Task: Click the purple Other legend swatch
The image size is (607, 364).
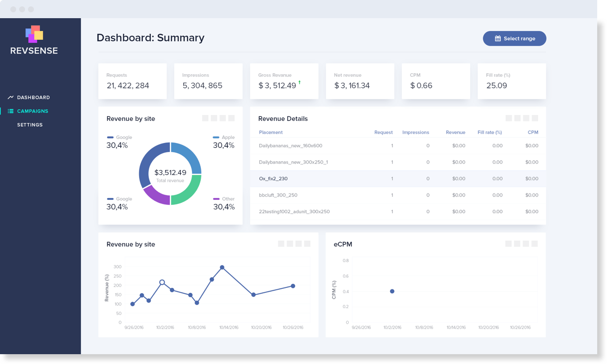Action: click(x=216, y=199)
